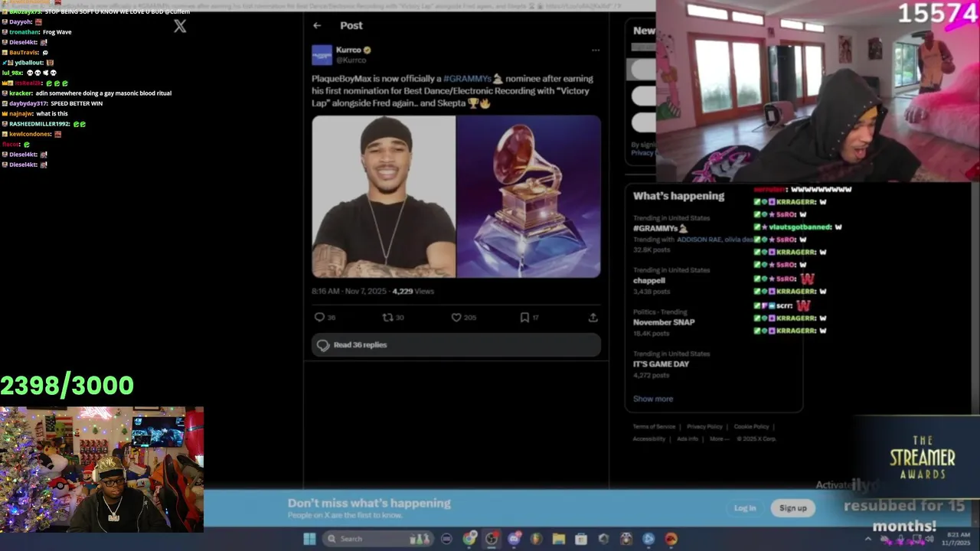Viewport: 980px width, 551px height.
Task: Open File Explorer from the taskbar
Action: click(559, 539)
